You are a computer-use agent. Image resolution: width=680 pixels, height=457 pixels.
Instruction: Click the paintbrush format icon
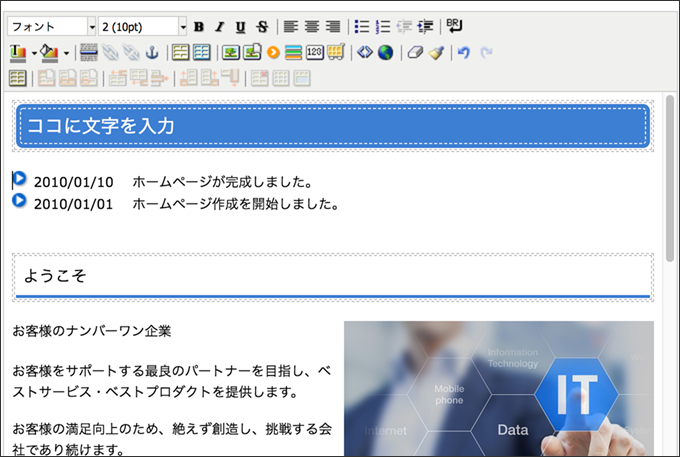tap(436, 52)
